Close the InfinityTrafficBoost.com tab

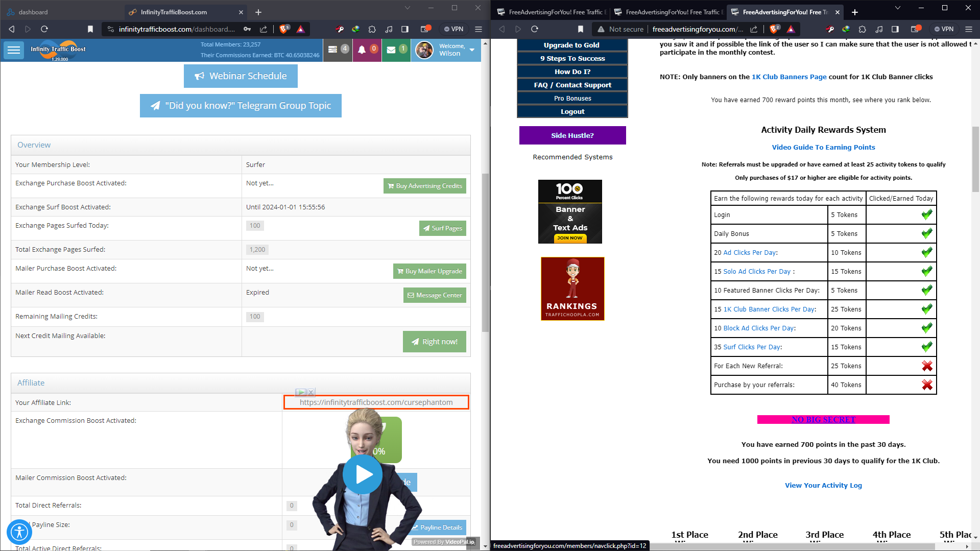click(241, 12)
